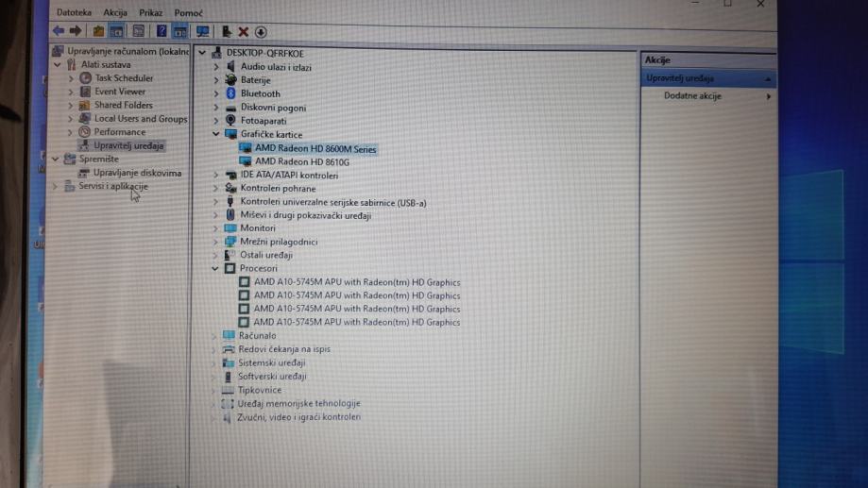
Task: Open the Akcija menu
Action: tap(115, 12)
